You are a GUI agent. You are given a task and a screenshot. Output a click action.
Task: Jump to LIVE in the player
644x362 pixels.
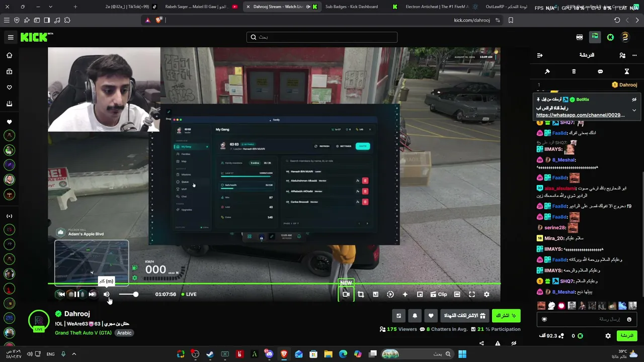tap(189, 294)
